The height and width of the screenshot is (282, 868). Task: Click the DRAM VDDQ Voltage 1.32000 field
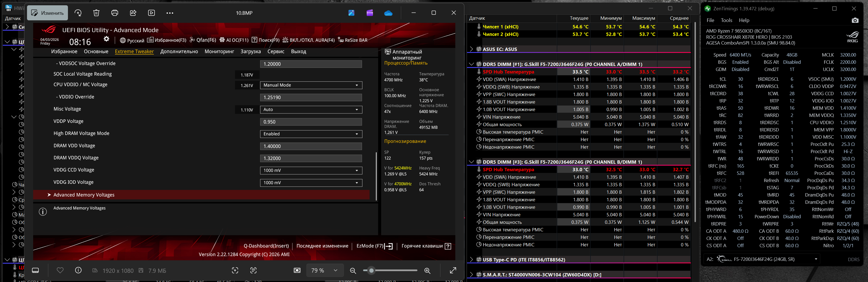point(311,158)
